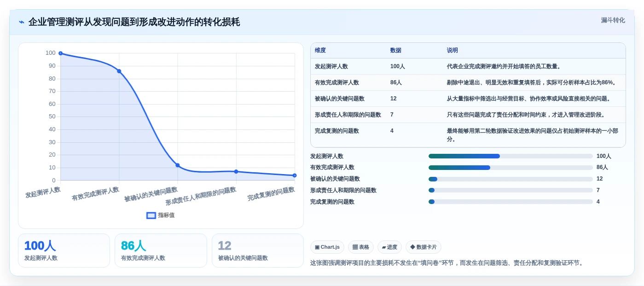Click the 说明 column header
The height and width of the screenshot is (286, 644).
click(453, 51)
